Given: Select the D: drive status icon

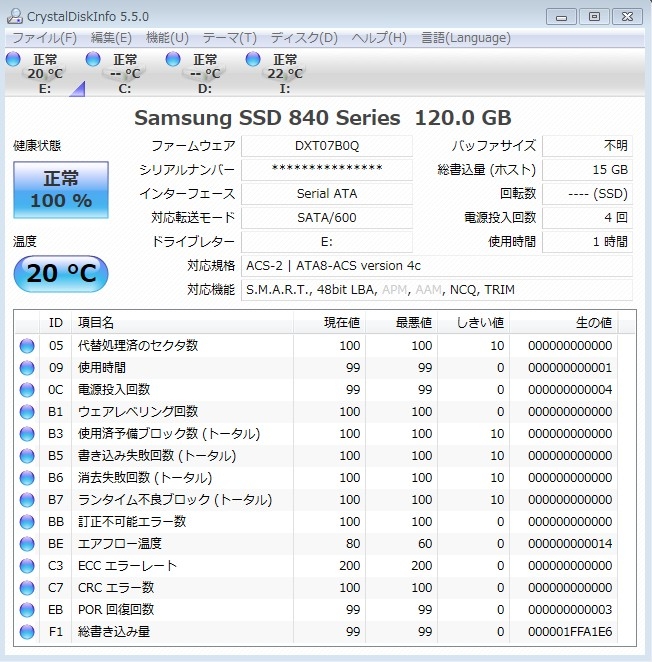Looking at the screenshot, I should [173, 60].
